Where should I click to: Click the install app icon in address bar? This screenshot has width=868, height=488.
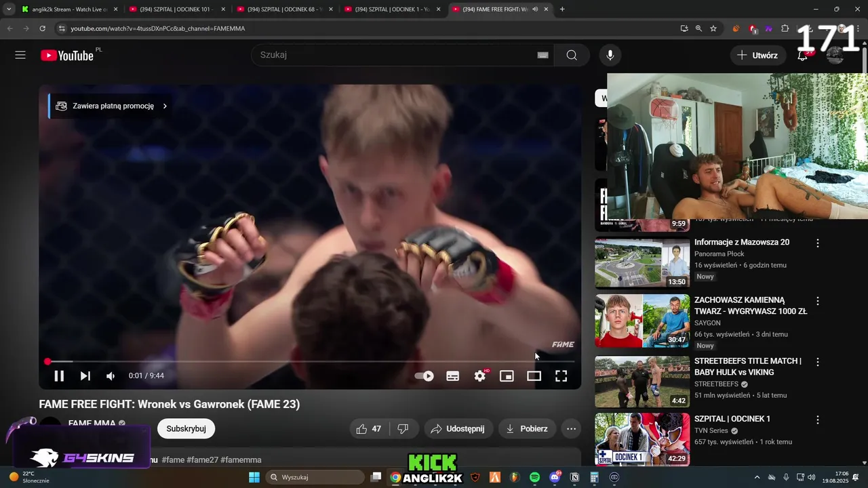tap(684, 28)
